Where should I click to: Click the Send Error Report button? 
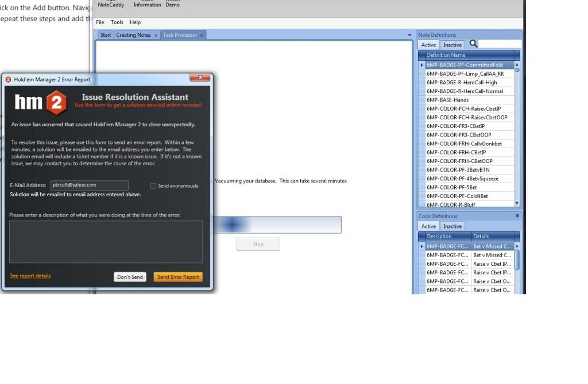(178, 277)
